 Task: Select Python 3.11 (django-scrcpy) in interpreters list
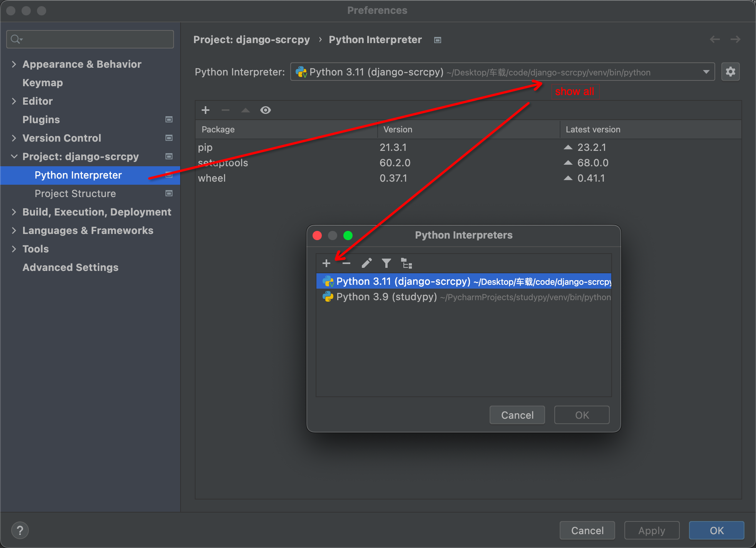tap(464, 281)
